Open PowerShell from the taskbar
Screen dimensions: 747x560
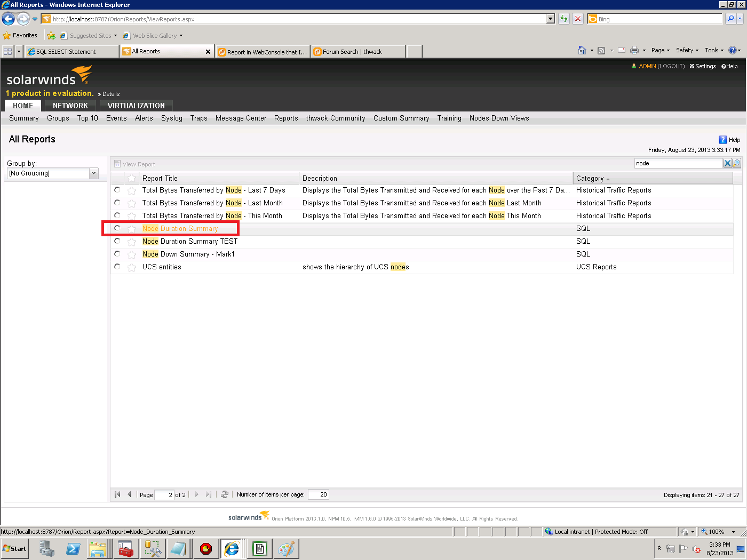[x=73, y=549]
